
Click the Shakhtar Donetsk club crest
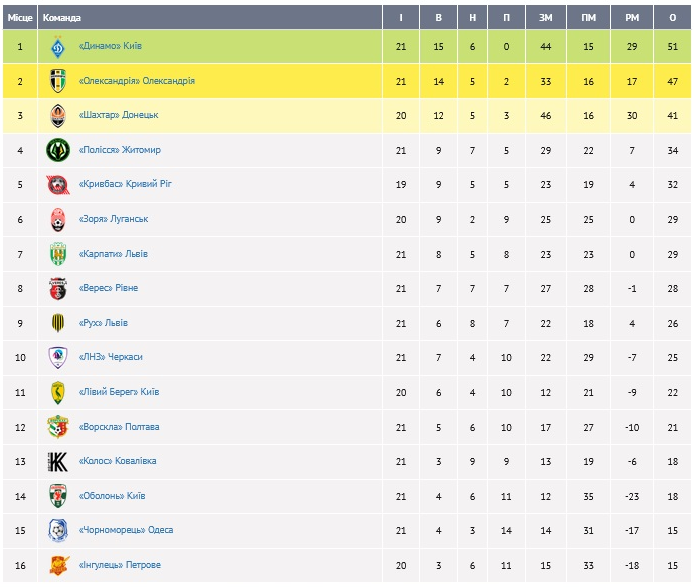pos(57,115)
